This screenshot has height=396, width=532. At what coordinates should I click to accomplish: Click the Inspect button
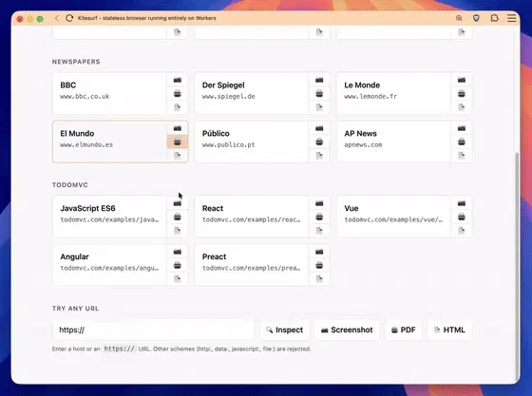tap(285, 330)
